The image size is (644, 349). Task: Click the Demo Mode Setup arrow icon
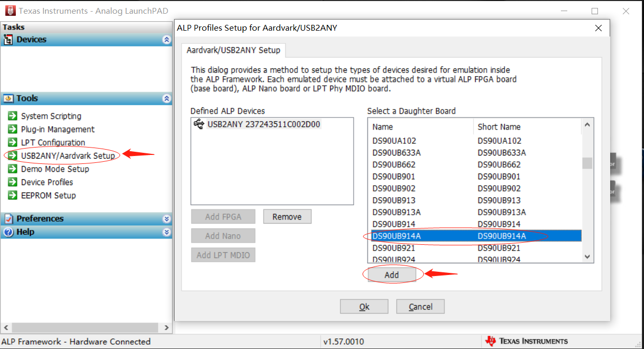coord(13,169)
